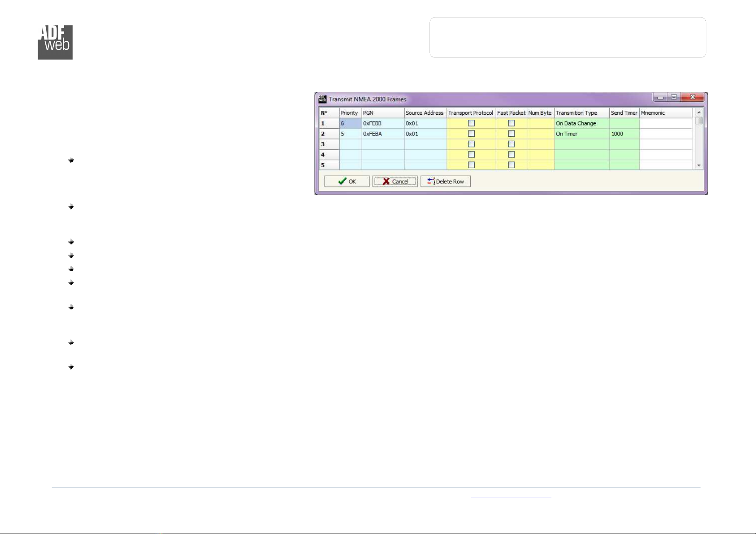This screenshot has height=534, width=756.
Task: Click scroll down arrow of table scrollbar
Action: coord(699,165)
